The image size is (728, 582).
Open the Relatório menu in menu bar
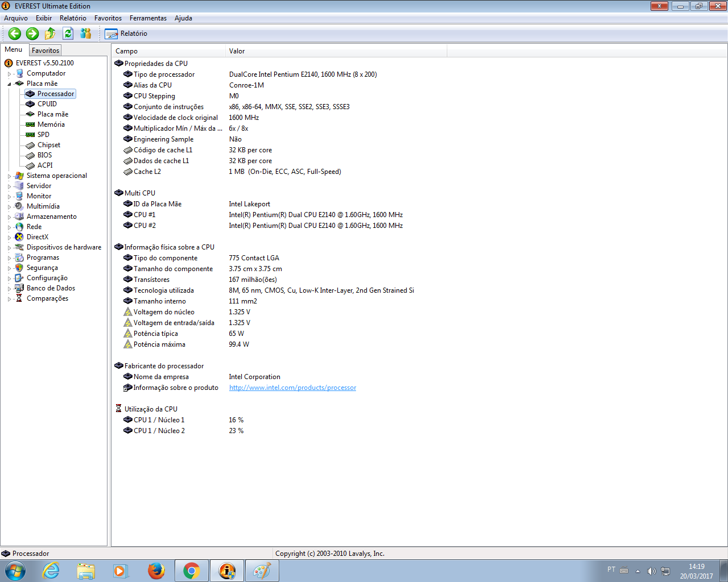click(x=73, y=18)
